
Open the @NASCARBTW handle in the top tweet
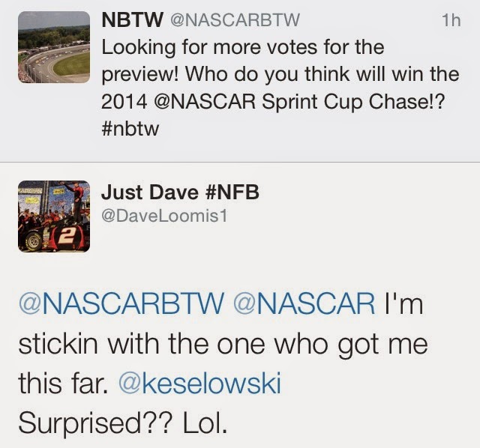235,20
